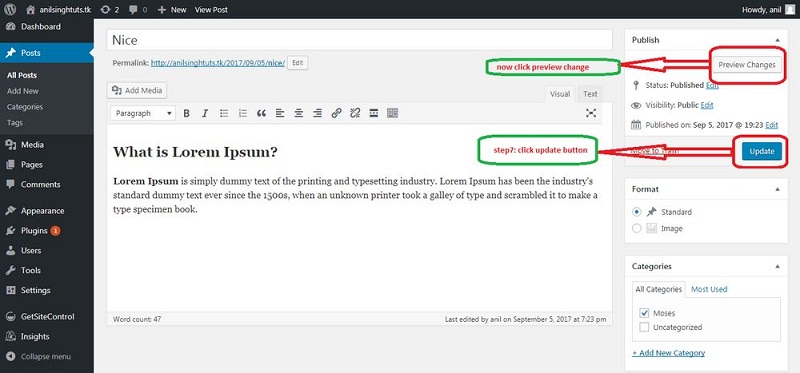Remove link with the unlink icon
The width and height of the screenshot is (800, 373).
[355, 113]
